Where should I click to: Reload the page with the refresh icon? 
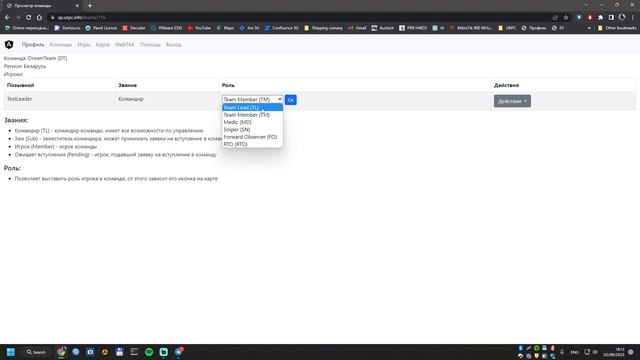pos(29,18)
